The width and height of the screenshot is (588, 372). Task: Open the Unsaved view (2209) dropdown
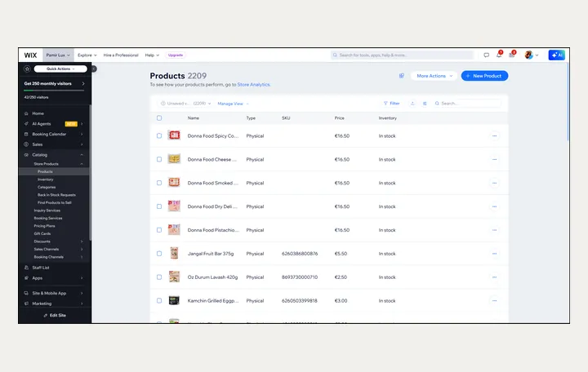coord(185,104)
